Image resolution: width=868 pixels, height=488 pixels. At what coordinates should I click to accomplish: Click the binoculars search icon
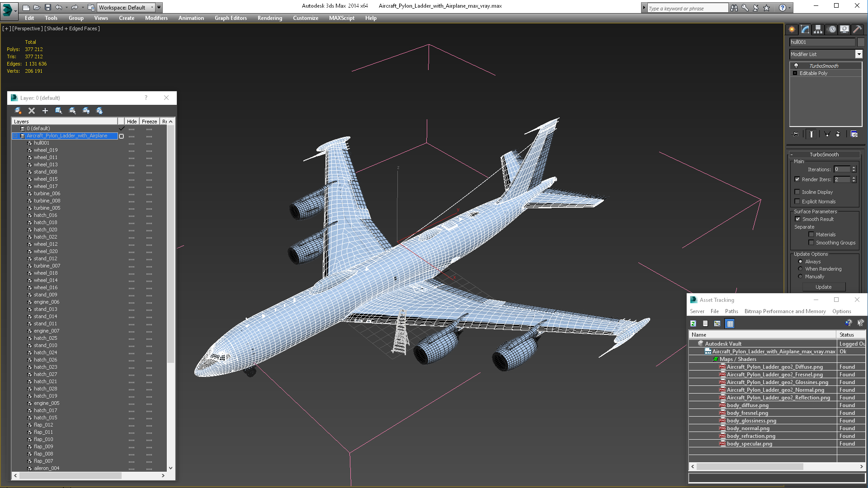click(x=734, y=8)
